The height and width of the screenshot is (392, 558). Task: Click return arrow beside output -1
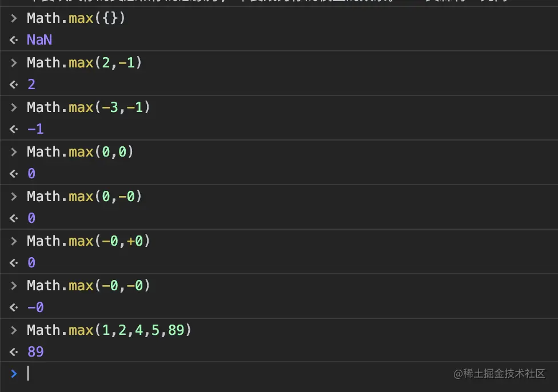coord(14,129)
